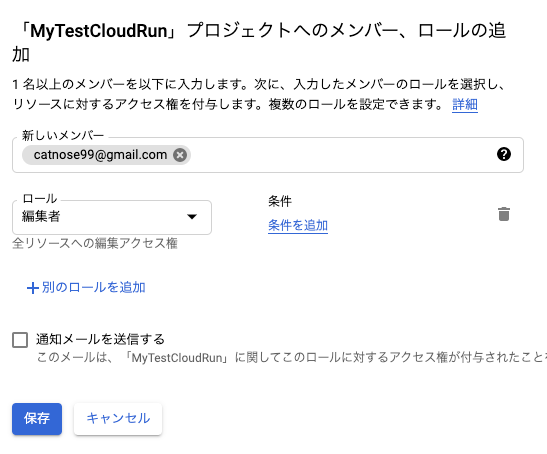This screenshot has height=454, width=547.
Task: Open the 詳細 link
Action: click(465, 104)
